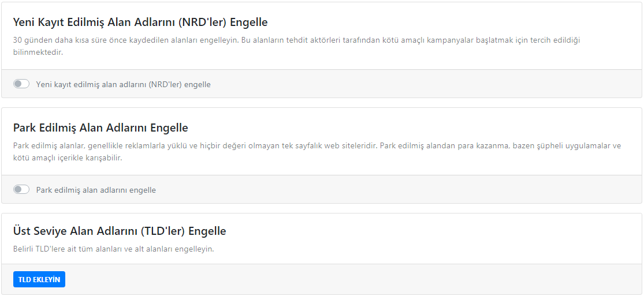Click label 'Yeni kayıt edilmiş alan adlarını (NRD'ler) engelle'

click(x=123, y=84)
